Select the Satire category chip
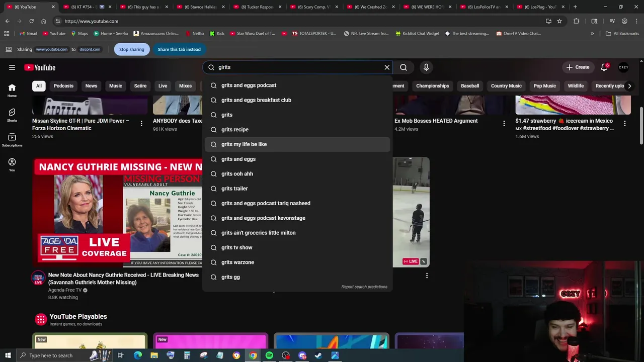This screenshot has width=644, height=362. 140,86
